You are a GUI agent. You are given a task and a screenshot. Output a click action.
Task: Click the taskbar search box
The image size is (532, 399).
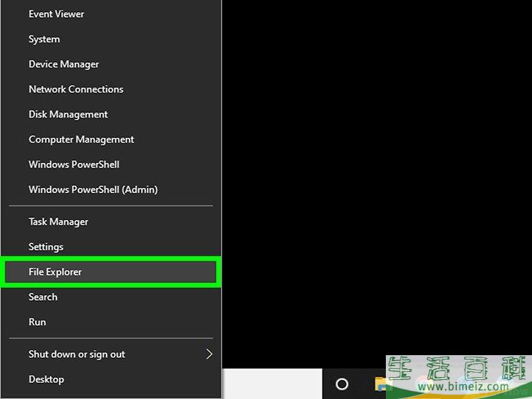coord(272,384)
